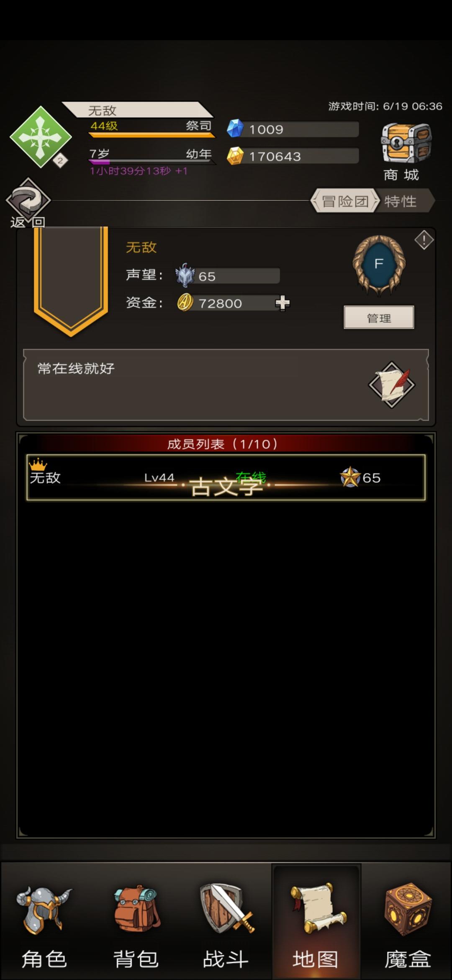Tap the guild banner flag emblem
The width and height of the screenshot is (452, 980).
click(71, 280)
